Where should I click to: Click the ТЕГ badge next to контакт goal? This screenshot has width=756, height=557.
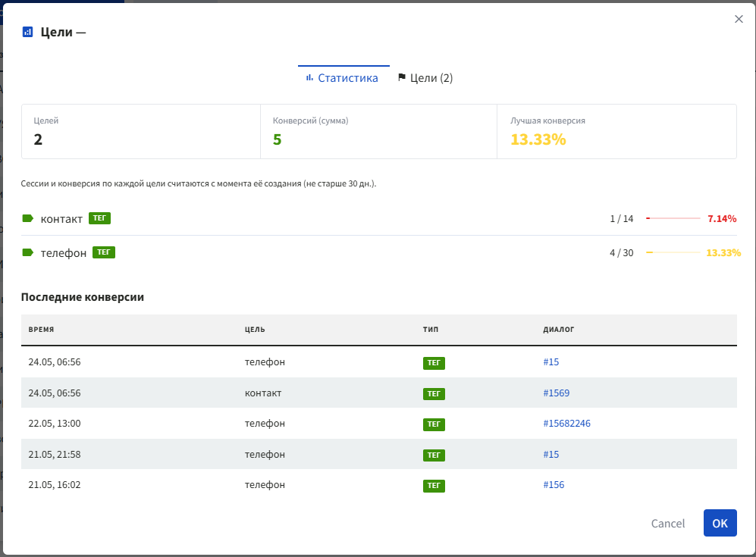[x=99, y=218]
